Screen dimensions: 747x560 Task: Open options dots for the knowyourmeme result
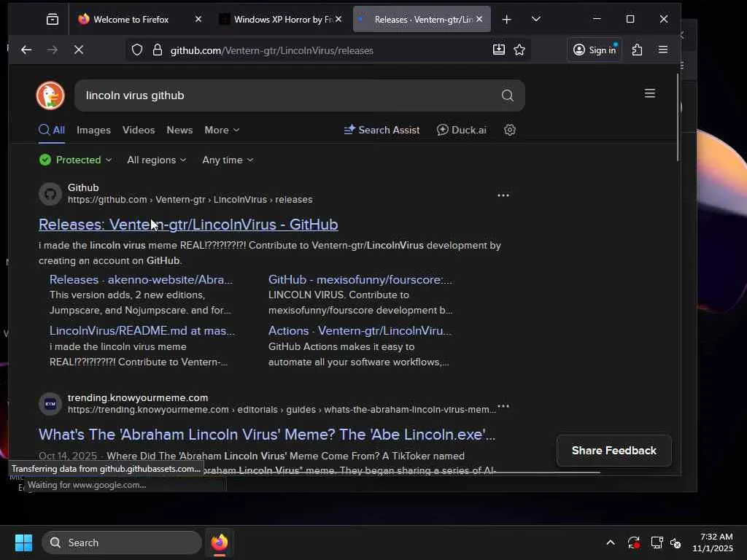coord(503,406)
